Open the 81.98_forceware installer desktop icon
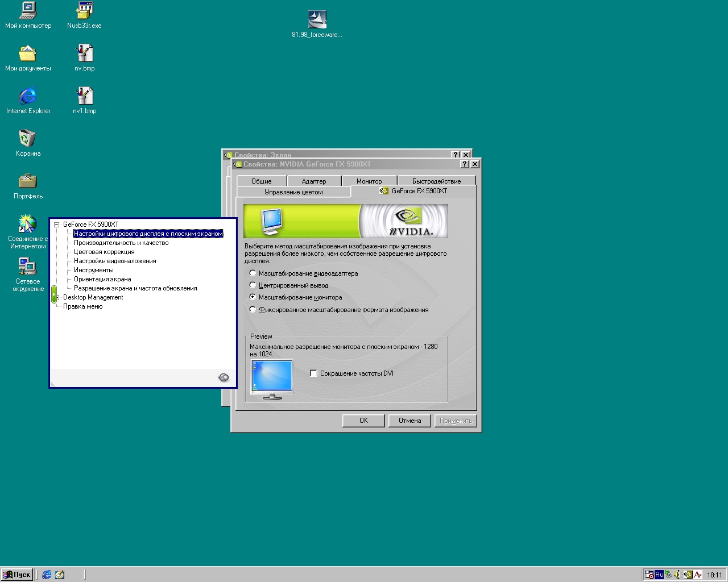The image size is (728, 582). point(317,20)
